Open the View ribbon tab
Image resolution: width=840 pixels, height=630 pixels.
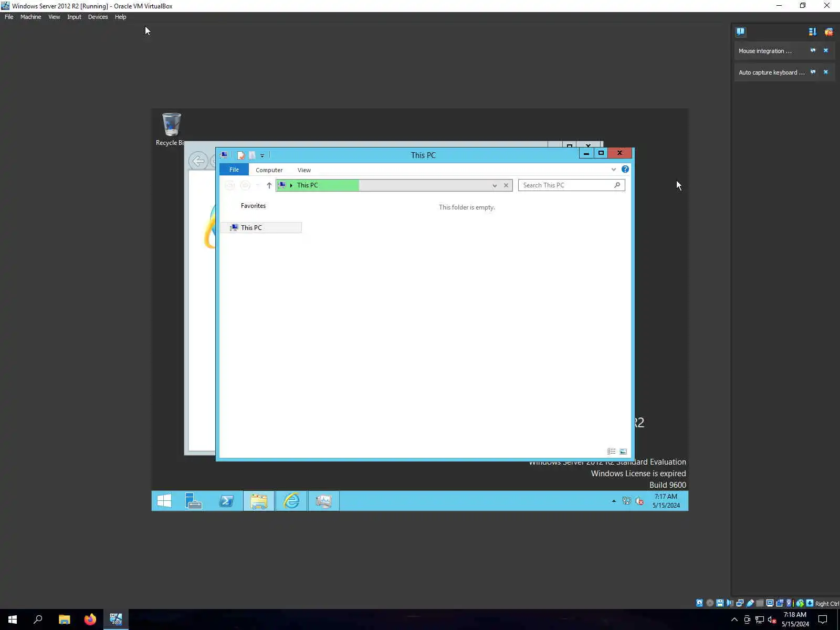pos(304,170)
